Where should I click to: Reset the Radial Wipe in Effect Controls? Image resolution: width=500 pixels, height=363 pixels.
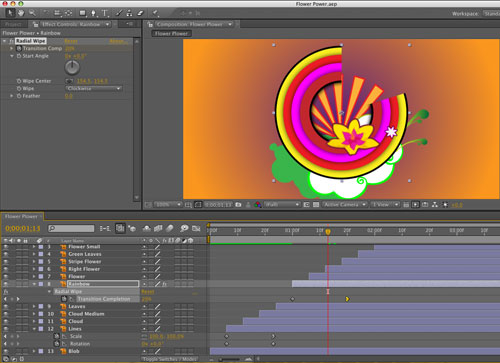coord(71,41)
